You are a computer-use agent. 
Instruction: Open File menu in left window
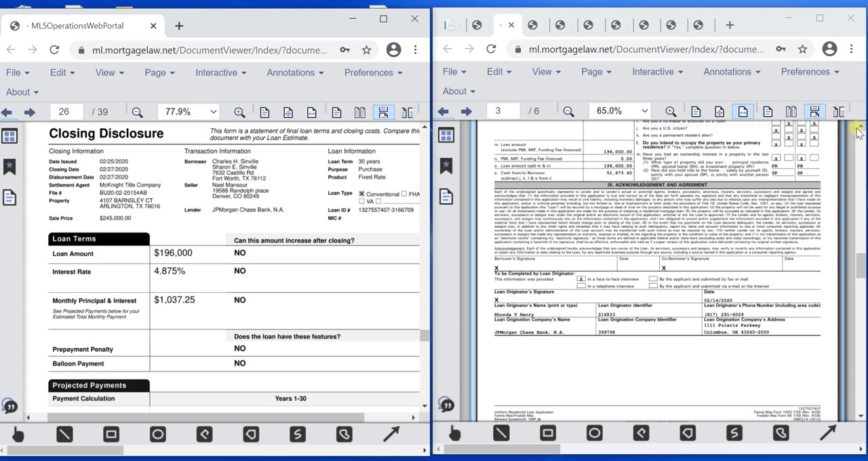tap(18, 73)
